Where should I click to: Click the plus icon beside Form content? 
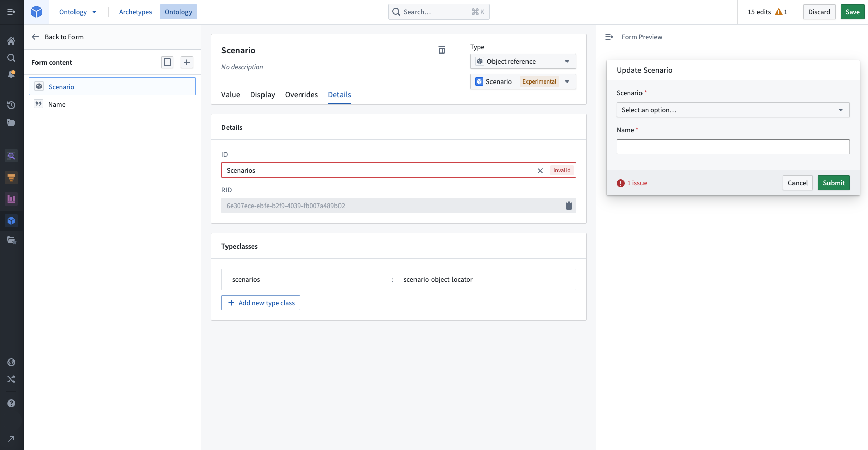pyautogui.click(x=187, y=62)
